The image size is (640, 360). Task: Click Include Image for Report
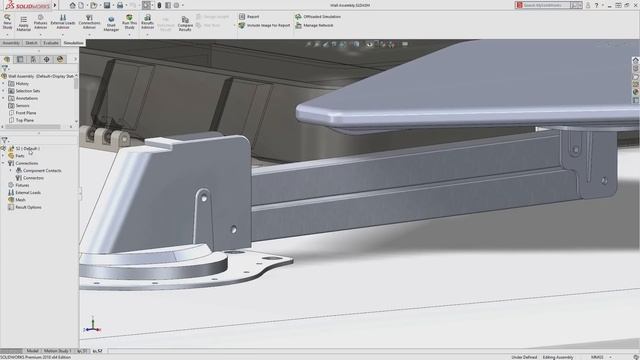pyautogui.click(x=264, y=25)
